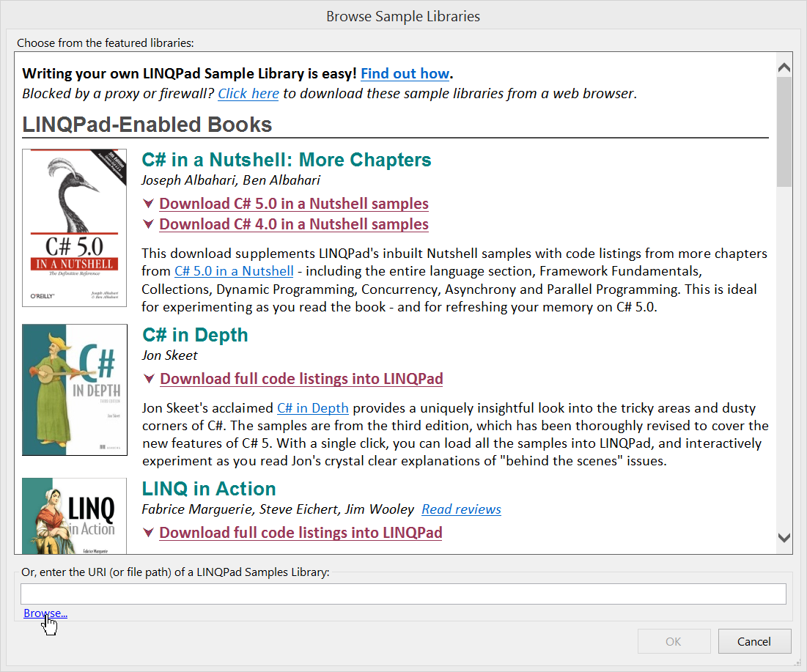Click the Browse... link

click(45, 613)
